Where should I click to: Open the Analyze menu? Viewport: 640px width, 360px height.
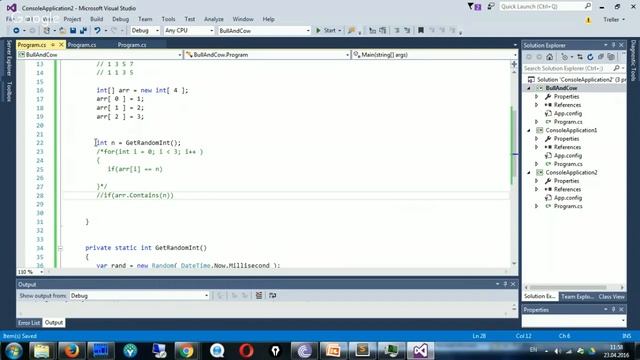pos(214,19)
